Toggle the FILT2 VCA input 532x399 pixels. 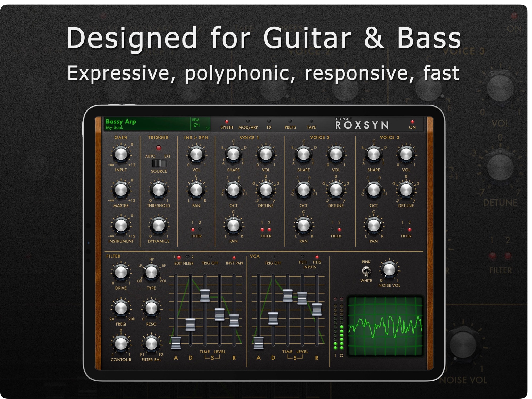pos(317,257)
